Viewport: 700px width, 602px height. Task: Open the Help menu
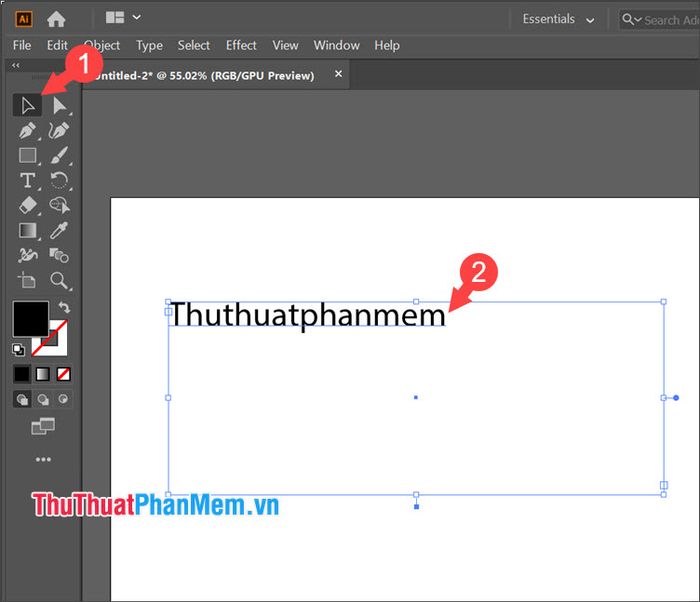click(387, 45)
